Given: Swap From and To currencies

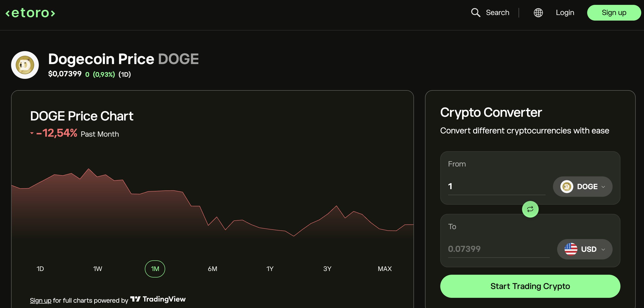Looking at the screenshot, I should click(x=530, y=209).
